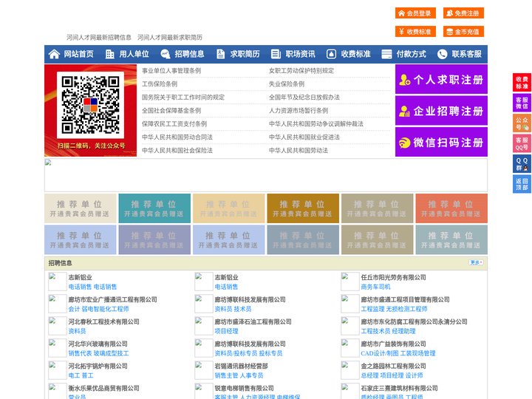Click the news icon beside 职场资讯

(276, 54)
